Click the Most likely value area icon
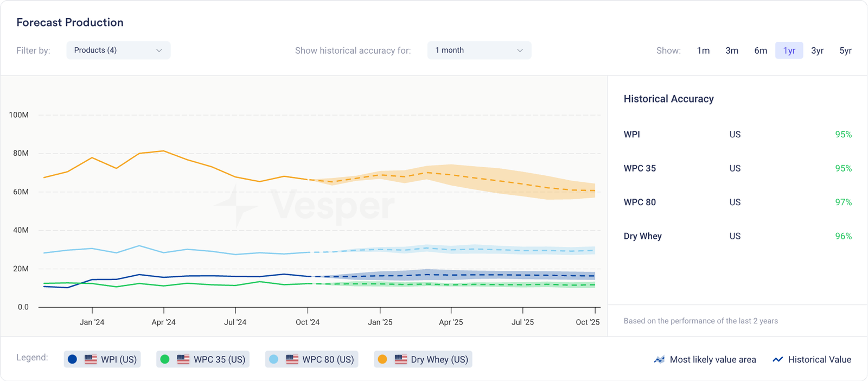Viewport: 868px width, 381px height. (x=659, y=359)
